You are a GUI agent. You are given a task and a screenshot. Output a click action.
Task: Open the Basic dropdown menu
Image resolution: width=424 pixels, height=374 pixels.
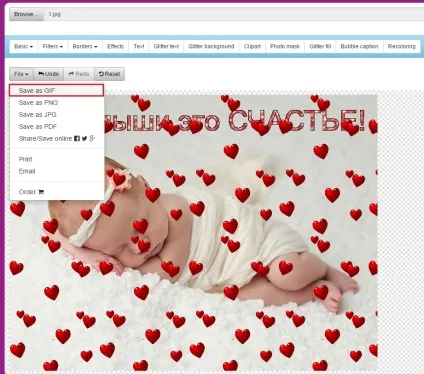click(x=23, y=46)
